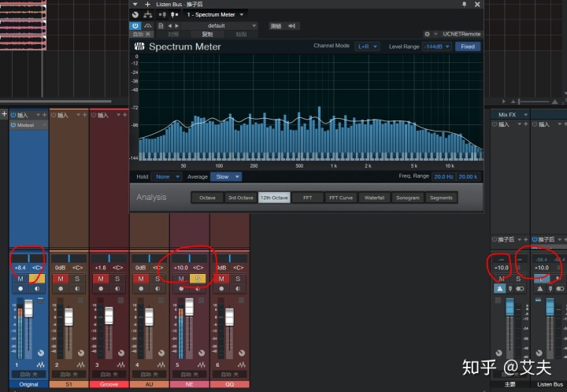Open the arrow next to settings gear
The height and width of the screenshot is (392, 567).
point(435,34)
